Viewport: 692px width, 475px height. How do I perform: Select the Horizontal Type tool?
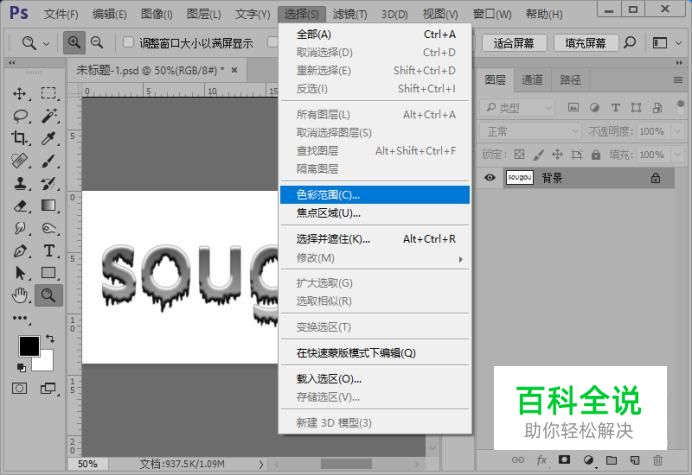click(x=49, y=251)
